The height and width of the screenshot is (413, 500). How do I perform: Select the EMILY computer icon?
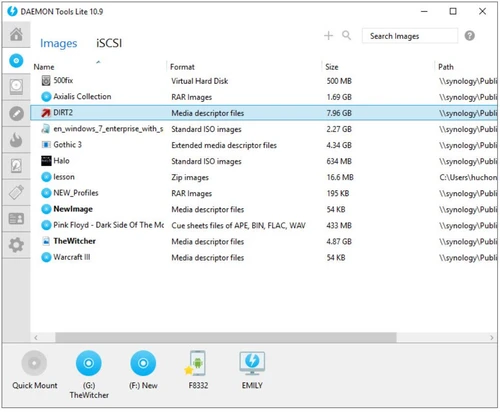tap(252, 363)
